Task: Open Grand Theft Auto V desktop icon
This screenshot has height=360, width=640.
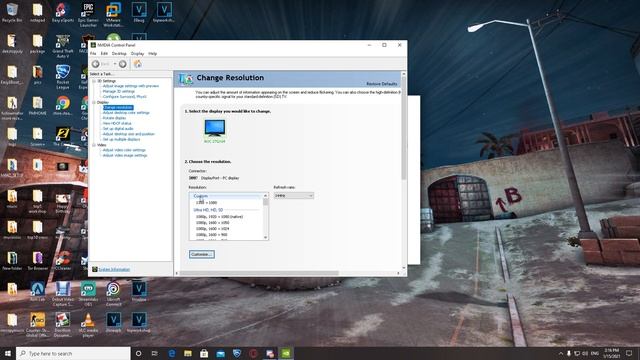Action: click(x=63, y=46)
